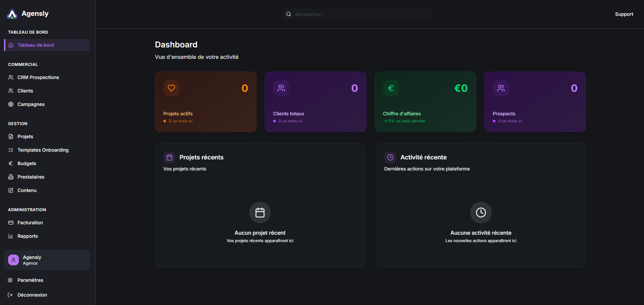The width and height of the screenshot is (644, 305).
Task: Click the euro icon on Chiffre d'affaires card
Action: pos(391,88)
